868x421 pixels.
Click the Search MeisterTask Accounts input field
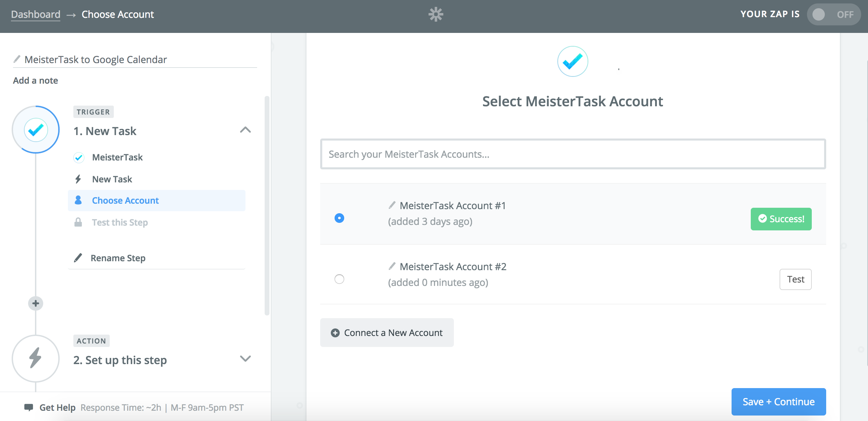(x=573, y=154)
